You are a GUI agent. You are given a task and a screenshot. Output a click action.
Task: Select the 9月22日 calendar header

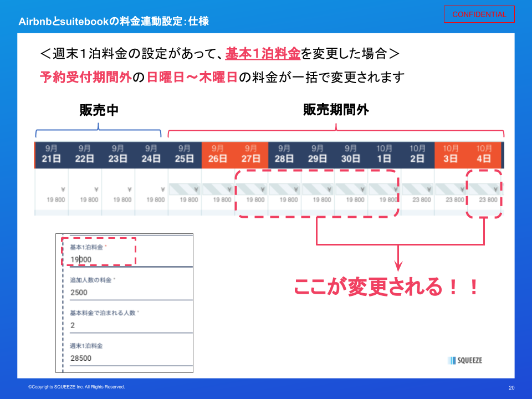pos(84,154)
